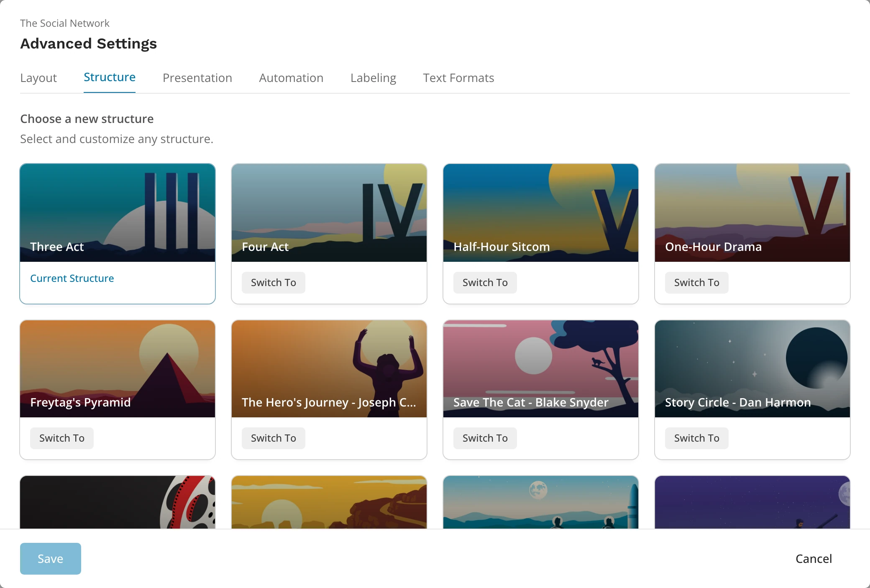This screenshot has height=588, width=870.
Task: Click the Choose a new structure heading
Action: [x=87, y=119]
